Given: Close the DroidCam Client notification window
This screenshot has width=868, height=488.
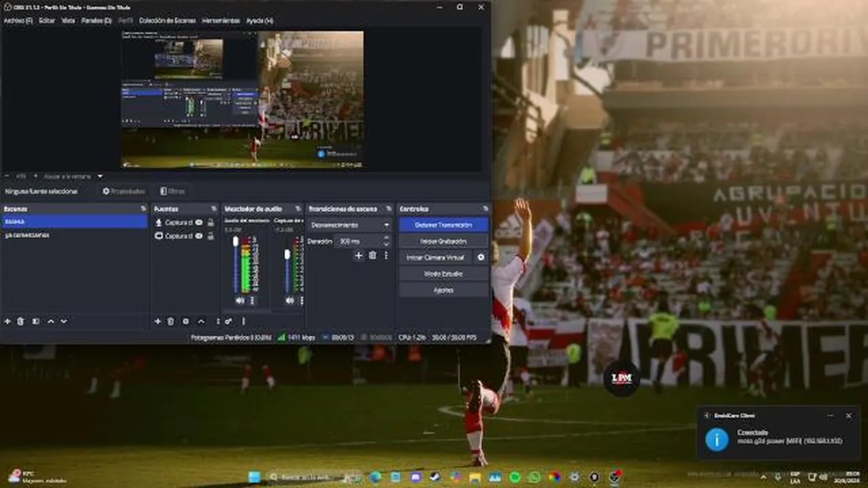Looking at the screenshot, I should pos(848,415).
